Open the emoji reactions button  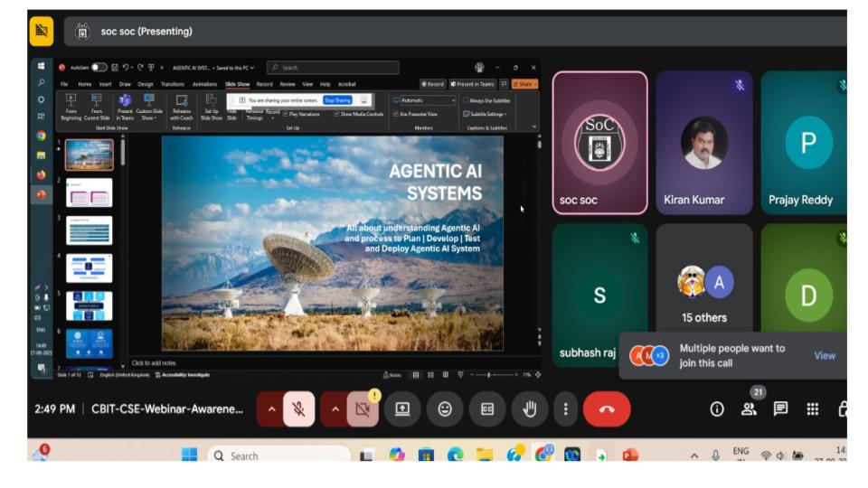[x=445, y=409]
